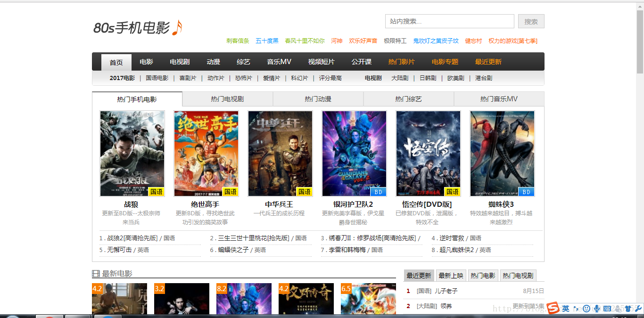
Task: Open the 绝世高手 movie poster
Action: point(206,154)
